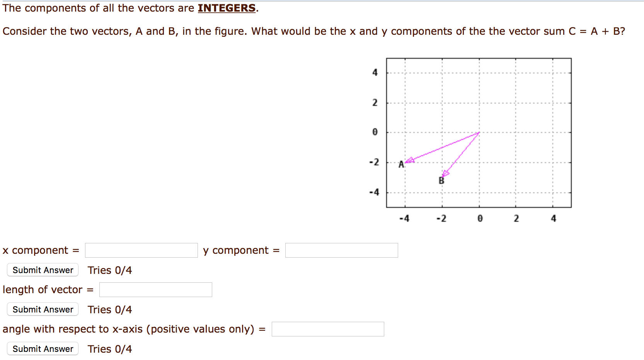The height and width of the screenshot is (360, 644).
Task: Select vector B's arrowhead in the figure
Action: tap(446, 174)
